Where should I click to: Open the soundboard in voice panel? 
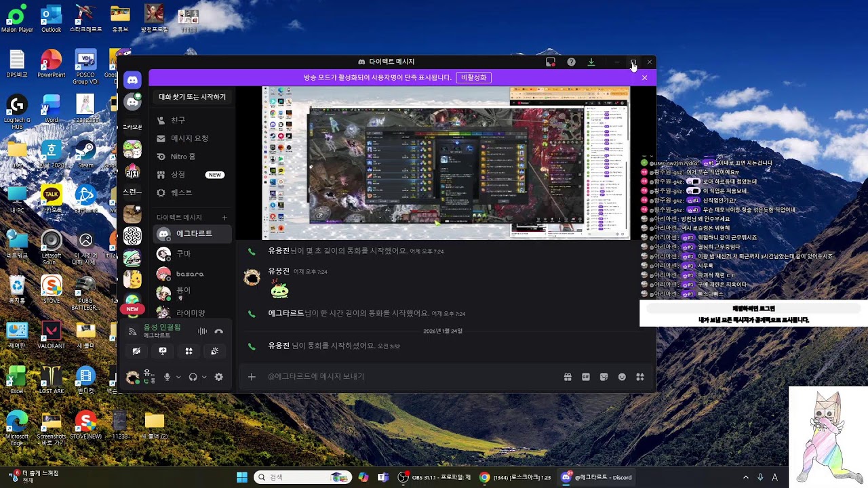[214, 351]
